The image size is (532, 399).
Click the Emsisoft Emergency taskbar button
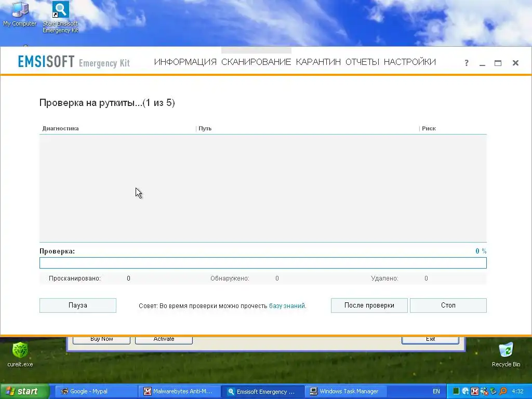262,392
